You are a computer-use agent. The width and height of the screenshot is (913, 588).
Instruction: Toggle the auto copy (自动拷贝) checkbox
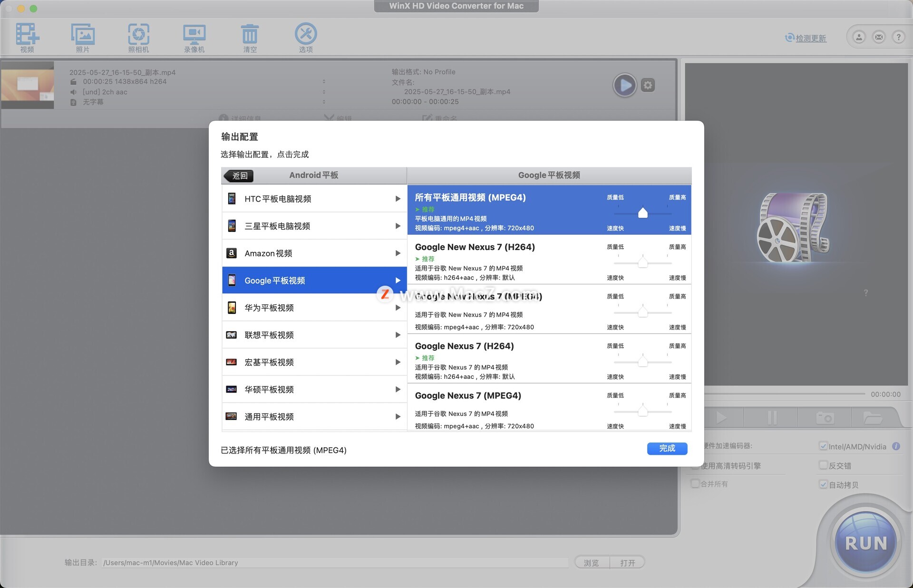(x=823, y=484)
